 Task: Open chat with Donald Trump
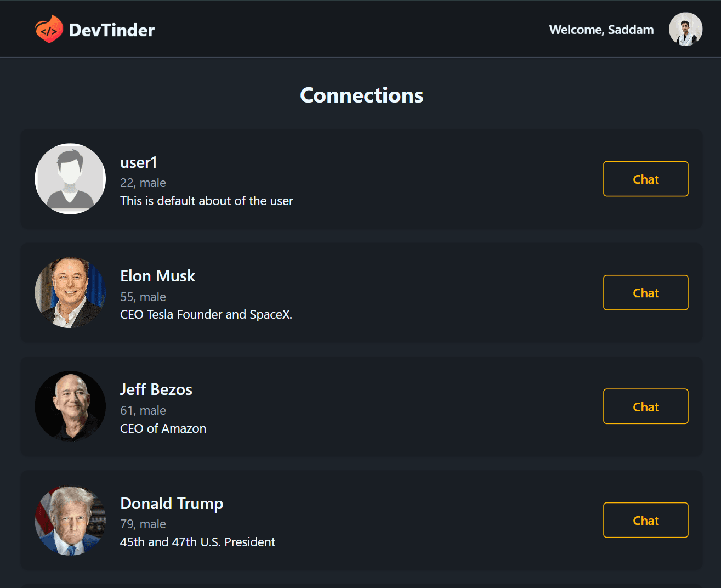click(x=646, y=520)
